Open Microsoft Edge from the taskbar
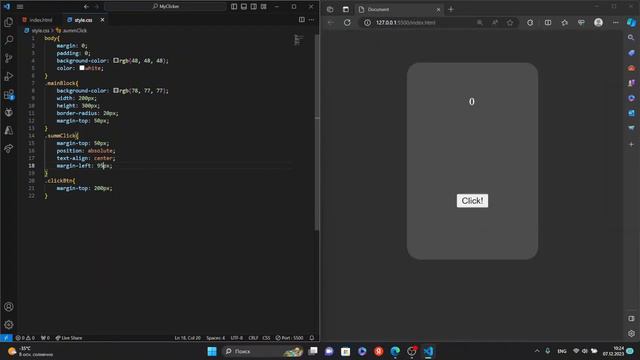 point(395,351)
